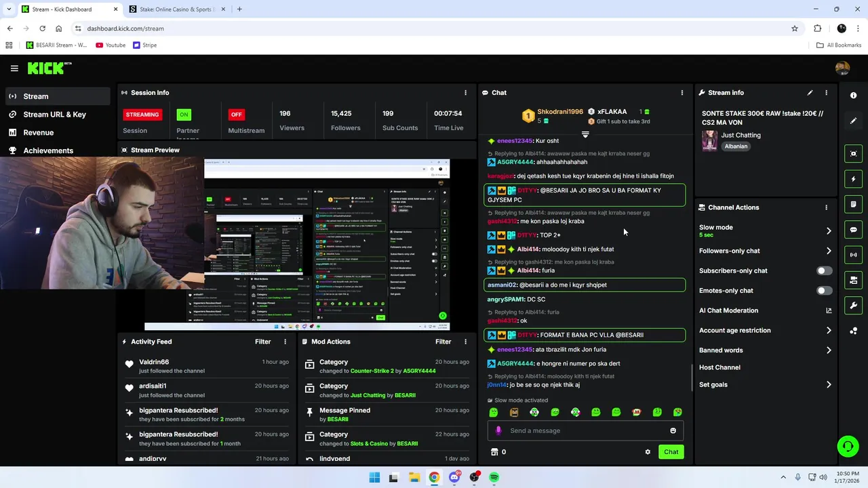
Task: Open chat settings gear icon
Action: point(648,452)
